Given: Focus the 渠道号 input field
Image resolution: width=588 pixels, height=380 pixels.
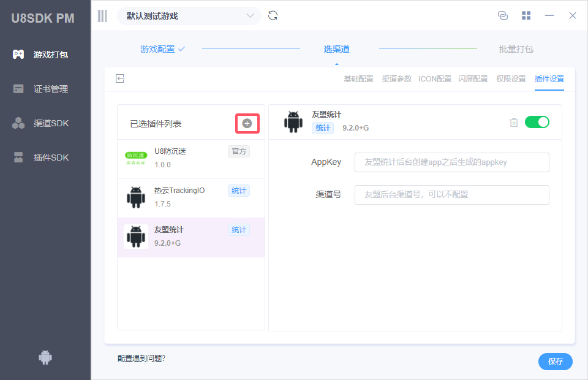Looking at the screenshot, I should (x=452, y=195).
